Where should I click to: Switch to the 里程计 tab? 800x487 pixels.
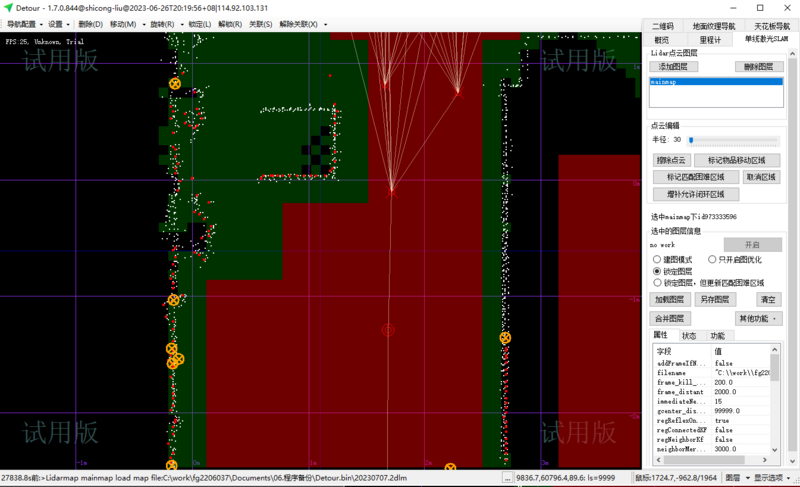tap(712, 39)
